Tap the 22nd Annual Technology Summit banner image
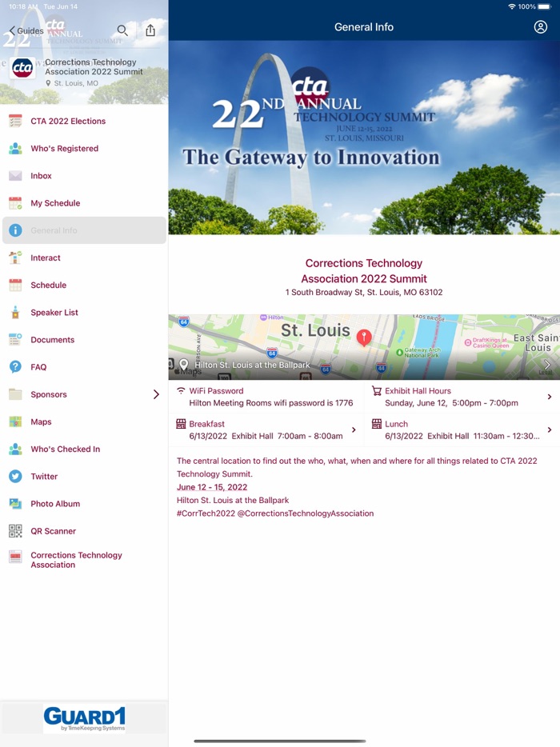This screenshot has width=560, height=747. tap(364, 138)
